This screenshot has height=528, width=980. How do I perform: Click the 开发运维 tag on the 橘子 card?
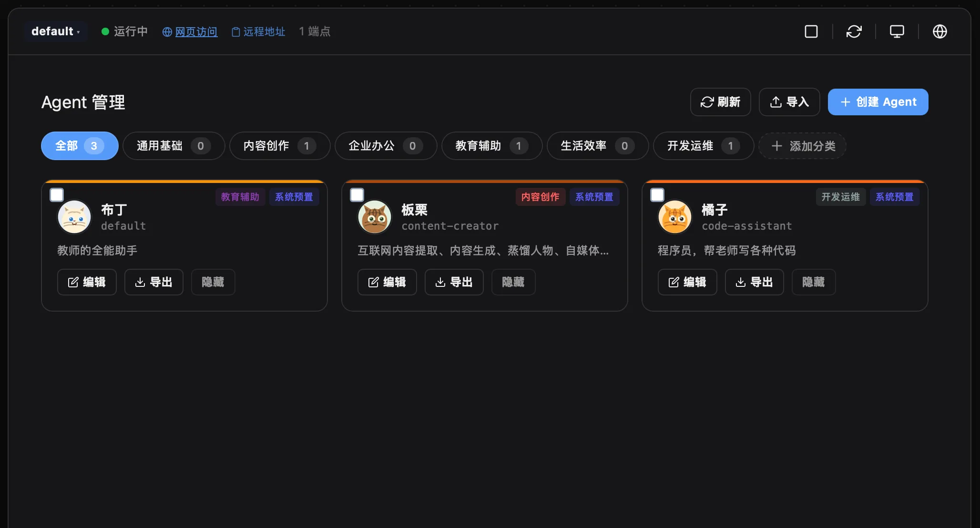click(x=841, y=197)
